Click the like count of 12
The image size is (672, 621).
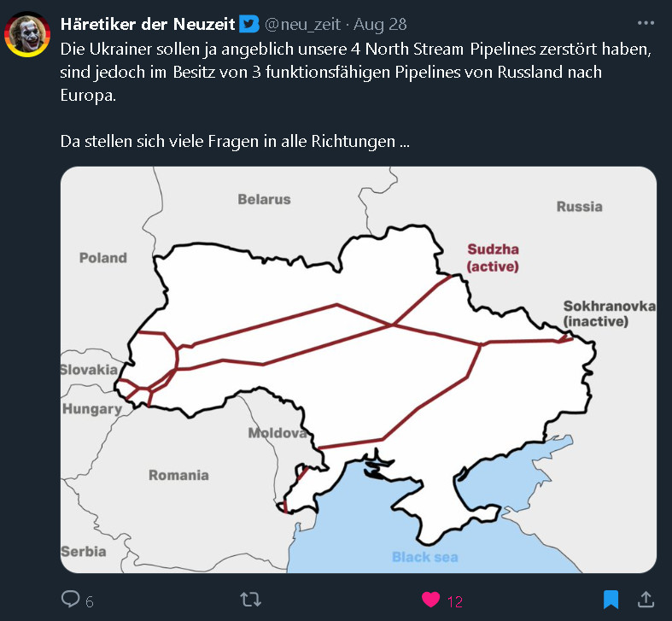coord(455,601)
